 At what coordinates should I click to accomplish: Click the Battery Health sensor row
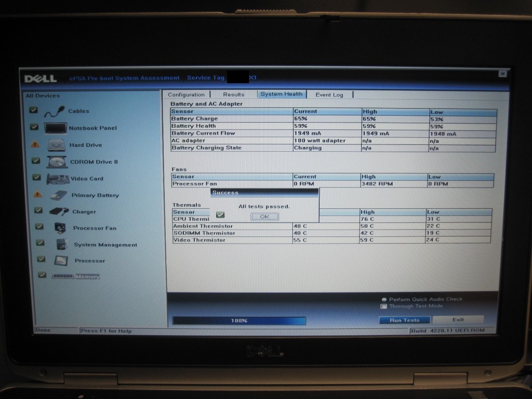[333, 126]
